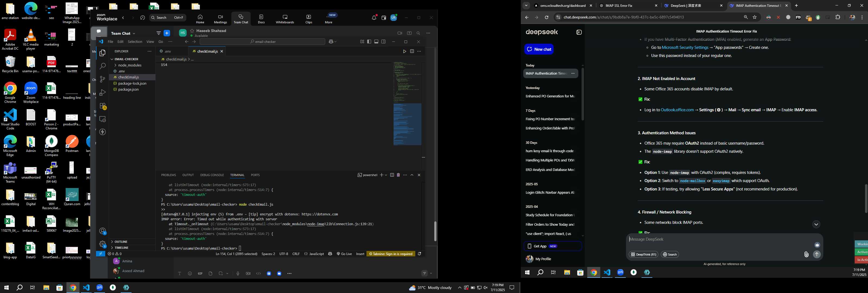Click Zoom chat emoji icon
This screenshot has width=868, height=293.
click(x=190, y=273)
